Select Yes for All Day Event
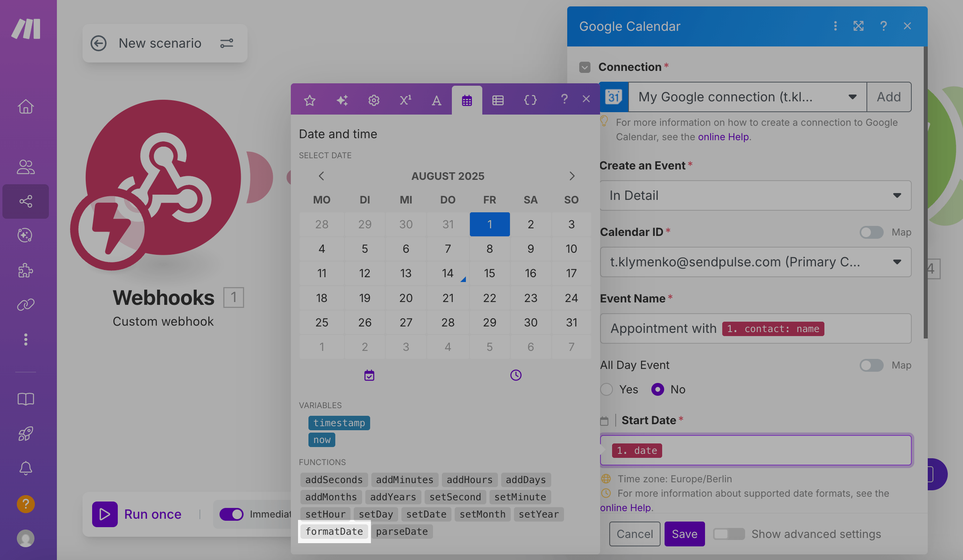Image resolution: width=963 pixels, height=560 pixels. [x=607, y=389]
